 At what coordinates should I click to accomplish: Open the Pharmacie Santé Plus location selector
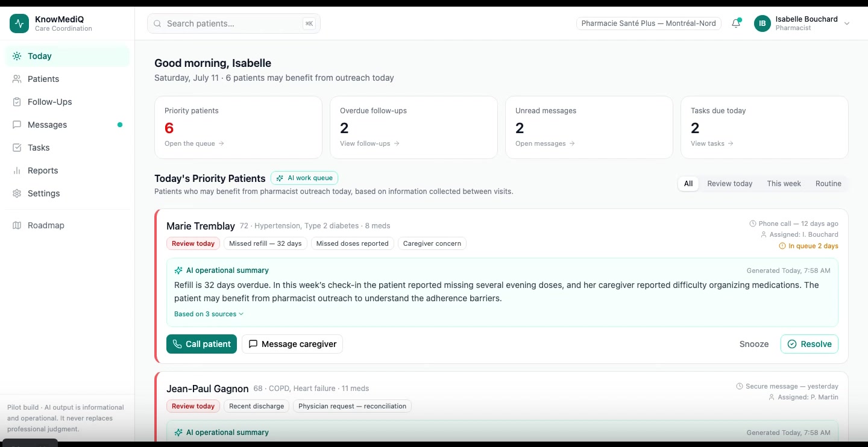point(649,23)
